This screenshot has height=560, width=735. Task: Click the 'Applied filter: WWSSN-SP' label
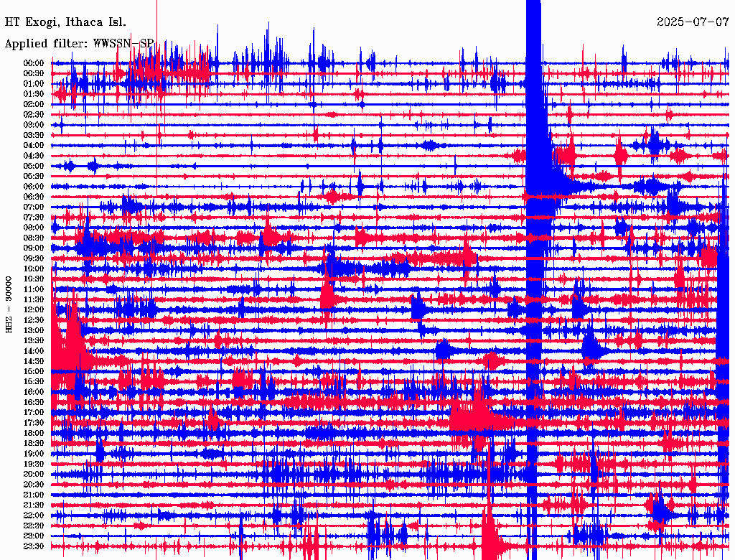[79, 44]
